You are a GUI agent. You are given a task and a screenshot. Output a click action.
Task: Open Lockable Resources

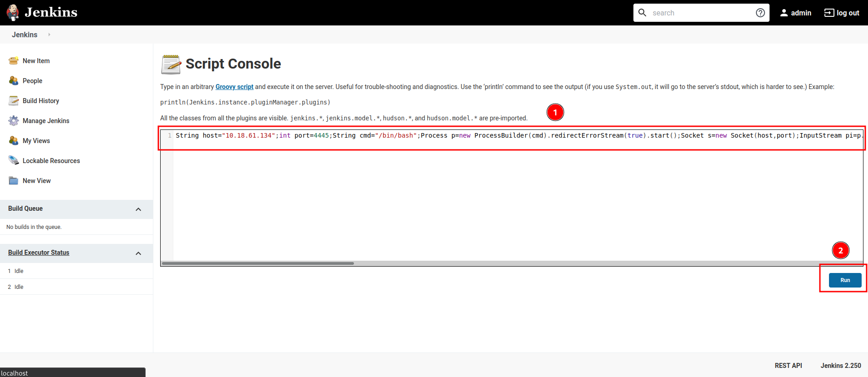pyautogui.click(x=51, y=161)
